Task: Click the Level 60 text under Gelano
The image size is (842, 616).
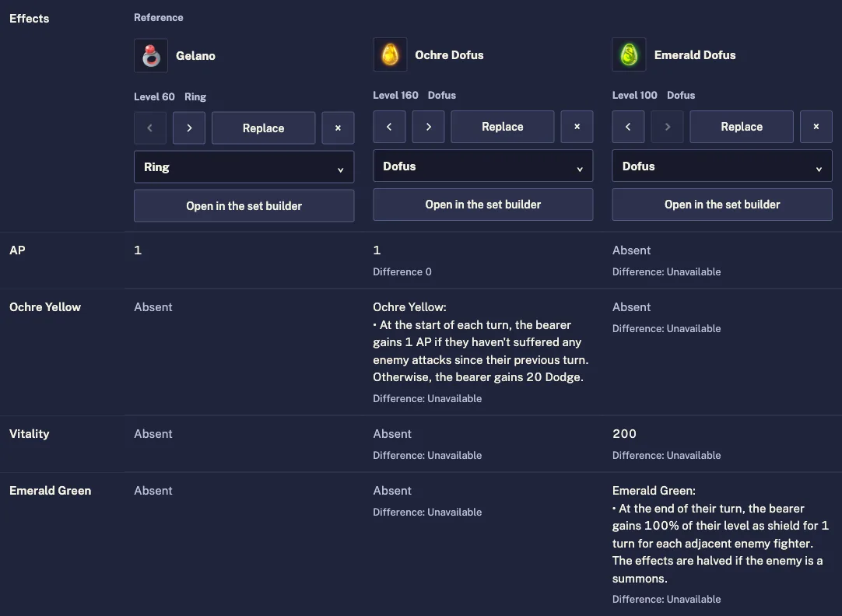Action: [154, 96]
